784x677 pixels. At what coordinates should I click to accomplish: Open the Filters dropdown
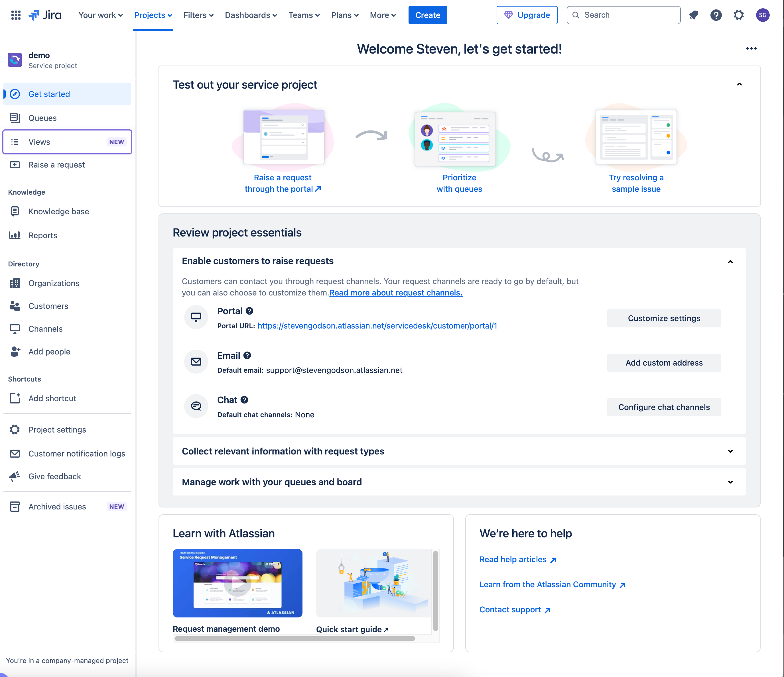point(198,15)
